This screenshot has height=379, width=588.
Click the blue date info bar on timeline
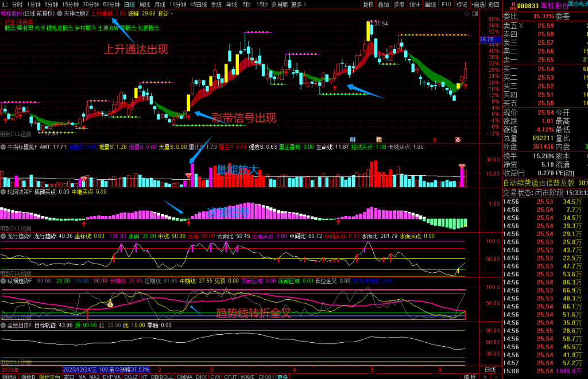coord(106,370)
